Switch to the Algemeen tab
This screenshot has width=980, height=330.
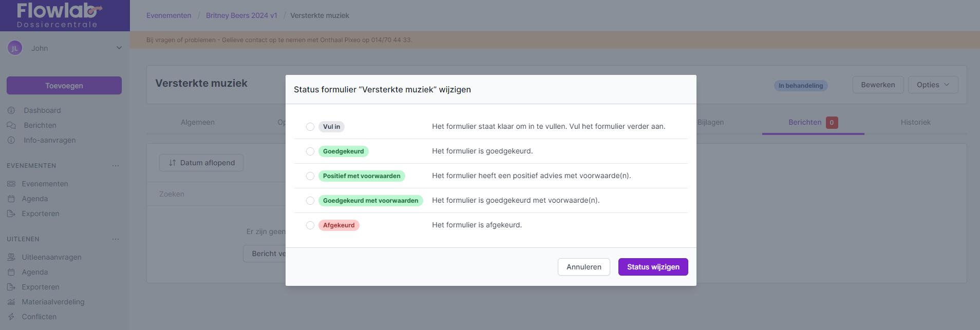click(x=198, y=122)
